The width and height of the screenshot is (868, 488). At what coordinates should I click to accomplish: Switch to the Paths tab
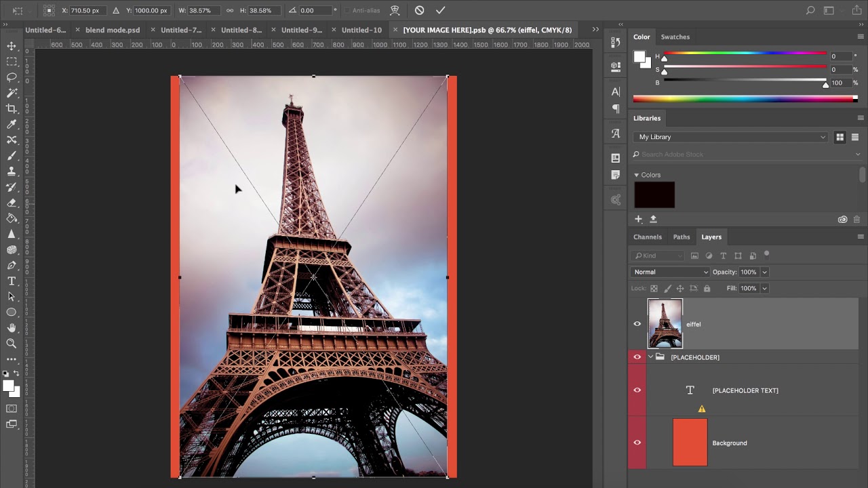click(x=682, y=237)
